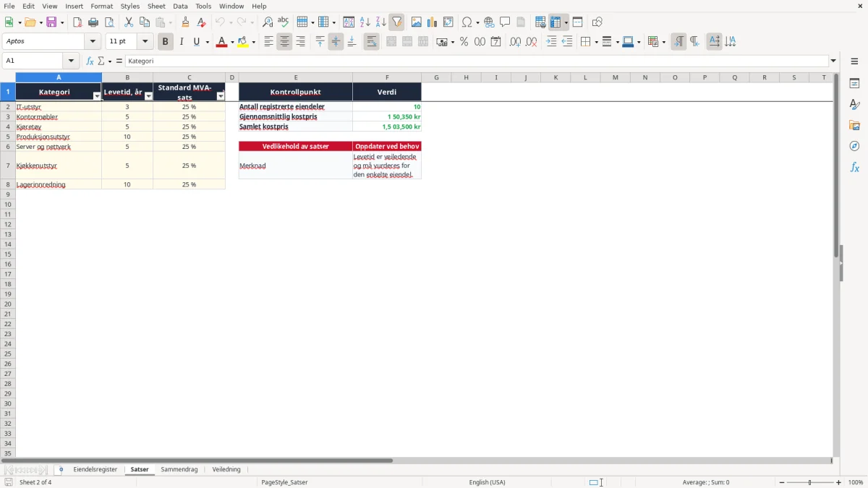868x488 pixels.
Task: Insert a pivot table
Action: [x=448, y=22]
